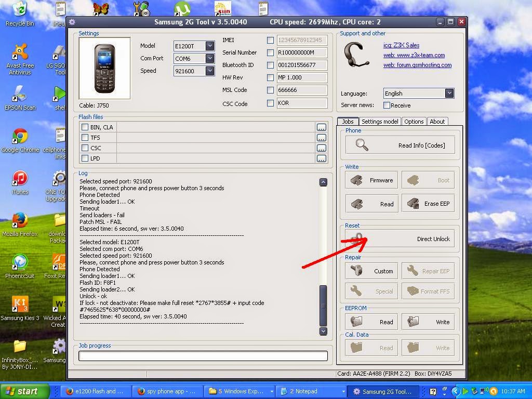Viewport: 532px width, 399px height.
Task: Enable the MSL Code checkbox
Action: [270, 90]
